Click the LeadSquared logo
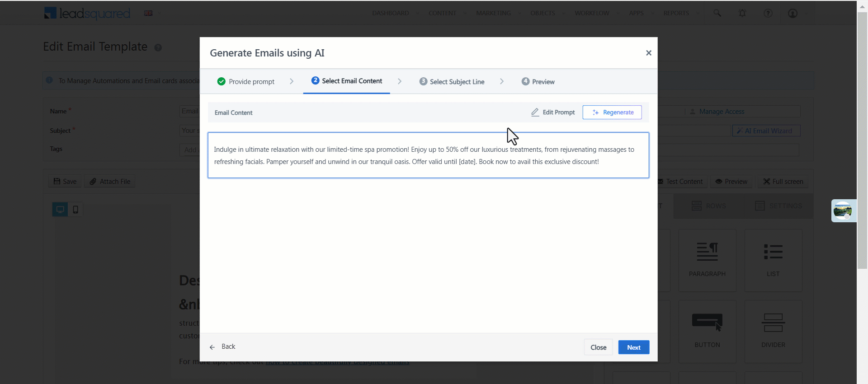The height and width of the screenshot is (384, 868). pos(87,13)
